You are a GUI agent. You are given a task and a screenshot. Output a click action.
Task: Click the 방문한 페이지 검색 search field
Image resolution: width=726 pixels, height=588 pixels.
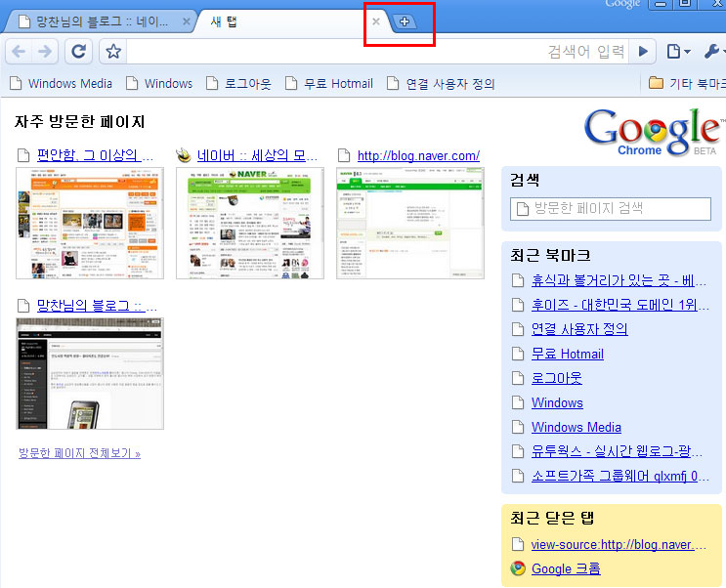point(611,209)
